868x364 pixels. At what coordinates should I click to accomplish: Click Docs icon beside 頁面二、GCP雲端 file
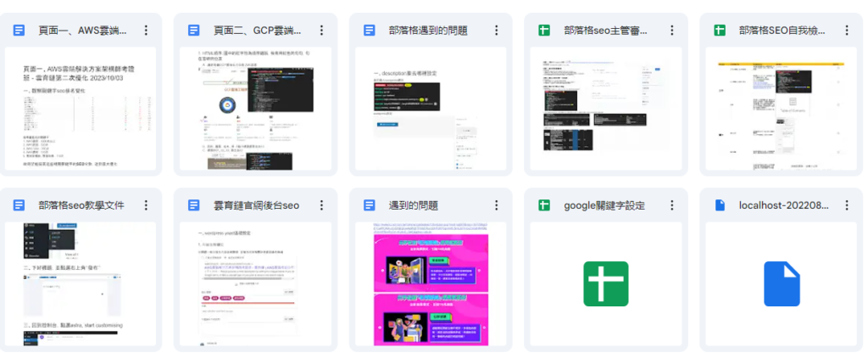(194, 31)
